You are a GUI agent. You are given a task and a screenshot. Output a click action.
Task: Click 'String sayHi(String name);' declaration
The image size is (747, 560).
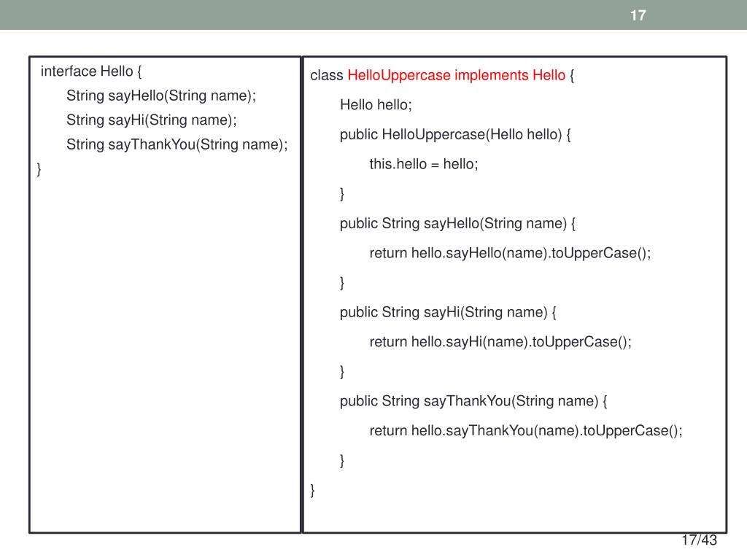tap(152, 120)
